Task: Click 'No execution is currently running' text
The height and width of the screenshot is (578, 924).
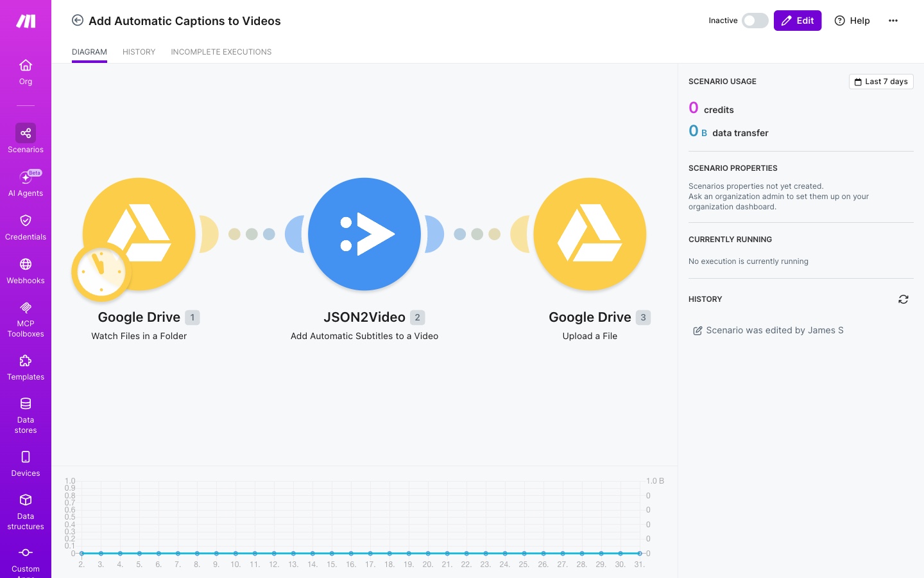Action: pyautogui.click(x=748, y=261)
